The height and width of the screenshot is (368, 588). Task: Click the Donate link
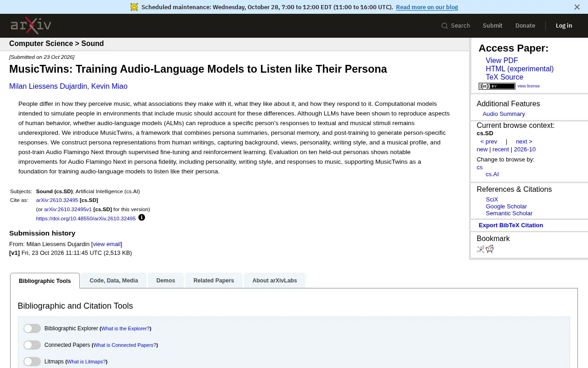(525, 26)
